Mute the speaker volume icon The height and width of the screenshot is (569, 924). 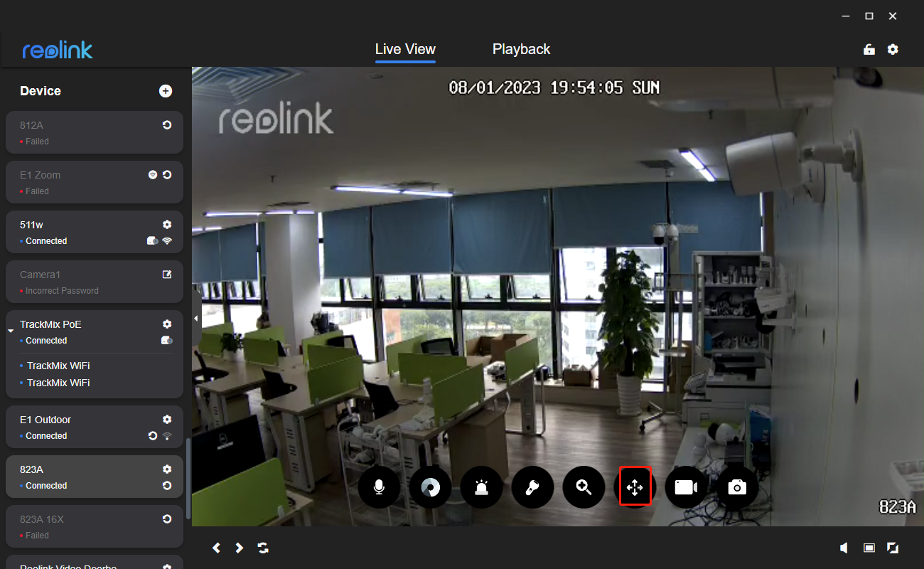tap(844, 548)
